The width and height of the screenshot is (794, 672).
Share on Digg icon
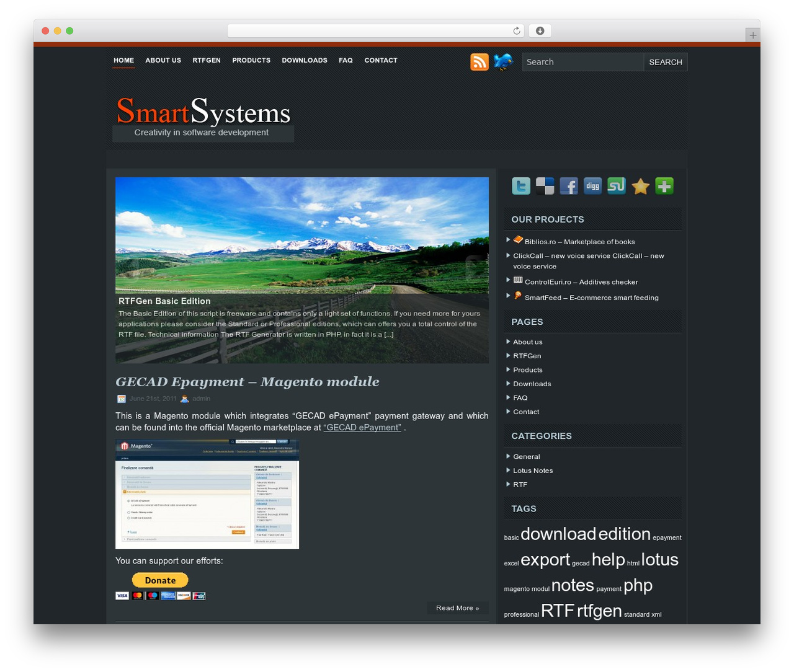[x=592, y=186]
